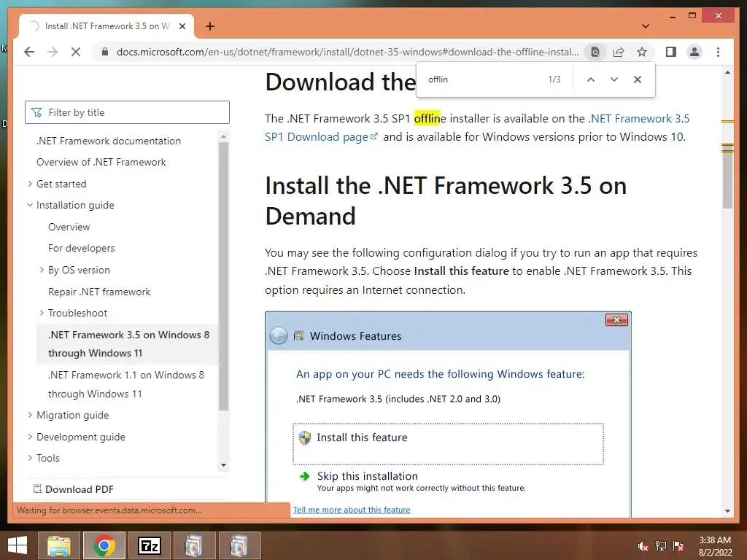This screenshot has height=560, width=747.
Task: Open the Chrome three-dot menu
Action: pos(718,52)
